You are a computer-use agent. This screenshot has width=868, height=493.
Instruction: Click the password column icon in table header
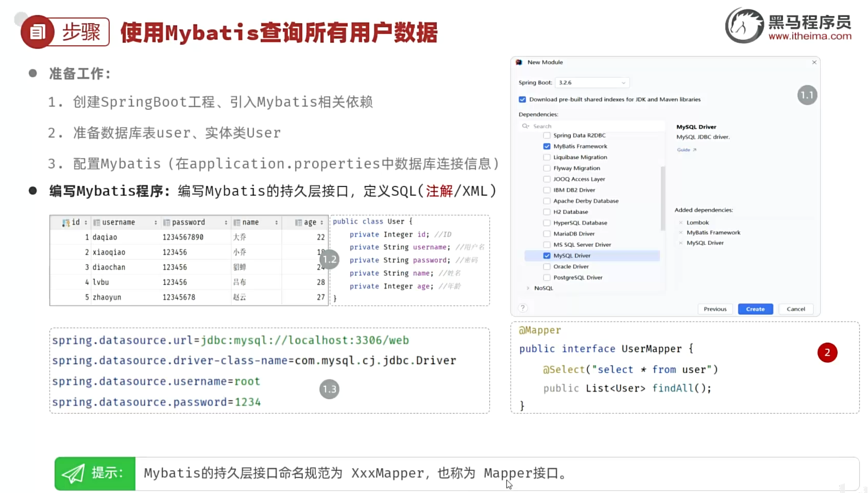pyautogui.click(x=166, y=223)
